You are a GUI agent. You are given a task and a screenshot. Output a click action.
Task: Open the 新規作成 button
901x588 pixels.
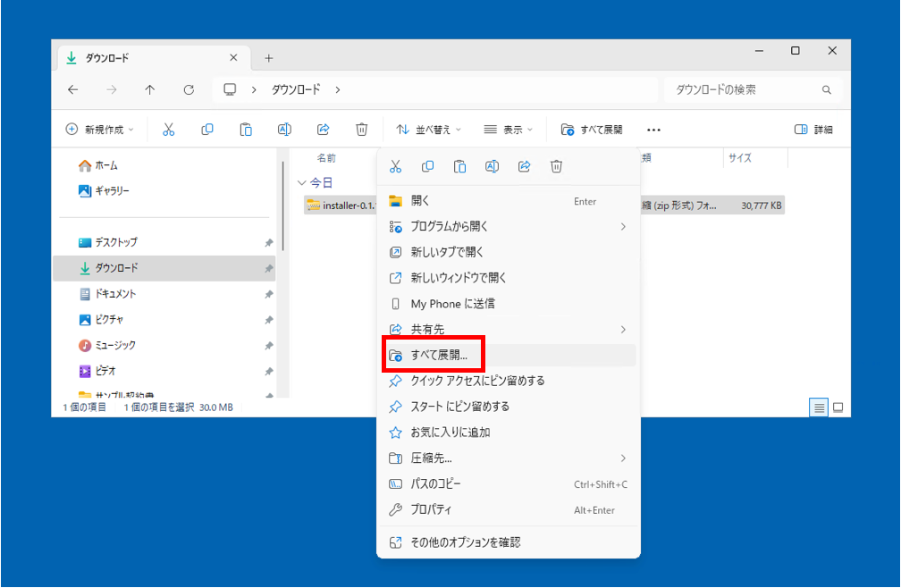pyautogui.click(x=99, y=130)
